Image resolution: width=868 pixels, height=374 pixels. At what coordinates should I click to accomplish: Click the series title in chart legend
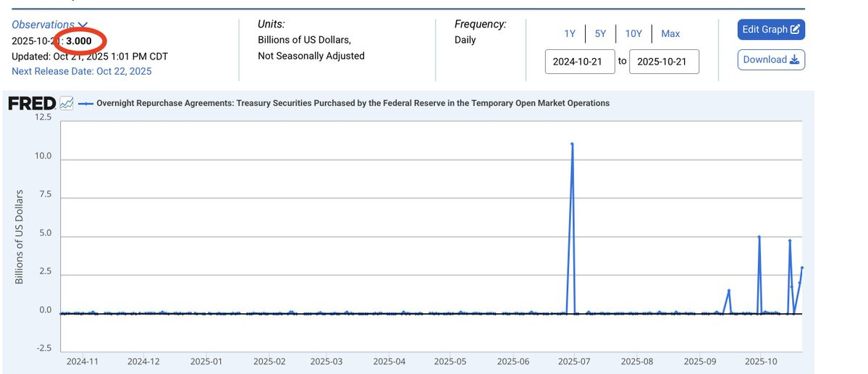pyautogui.click(x=353, y=103)
